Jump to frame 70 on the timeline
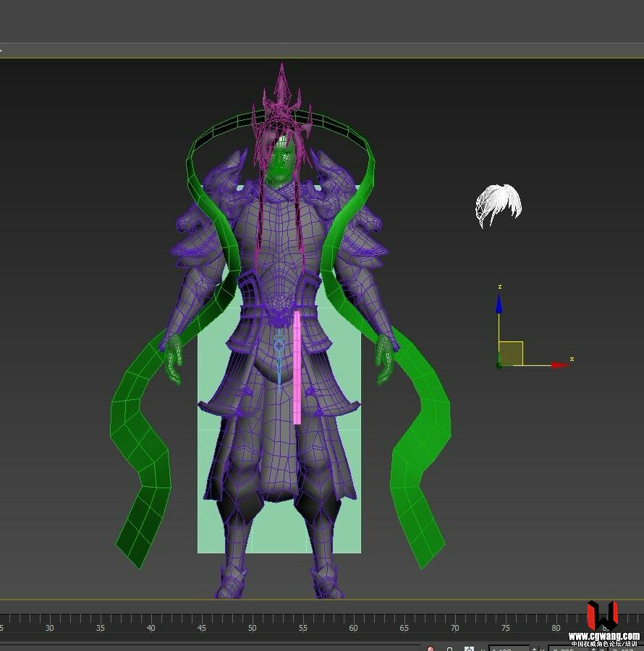644x651 pixels. click(454, 628)
